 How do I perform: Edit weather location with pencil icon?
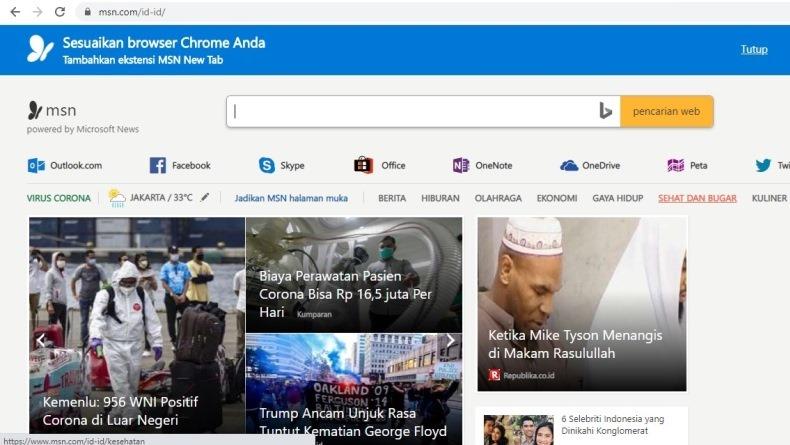pyautogui.click(x=205, y=197)
